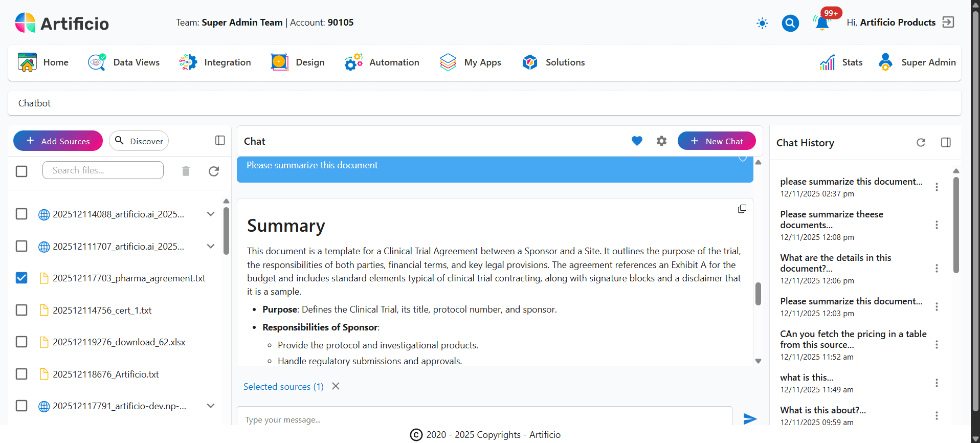The image size is (980, 443).
Task: Toggle the light/dark theme sun icon
Action: click(762, 23)
